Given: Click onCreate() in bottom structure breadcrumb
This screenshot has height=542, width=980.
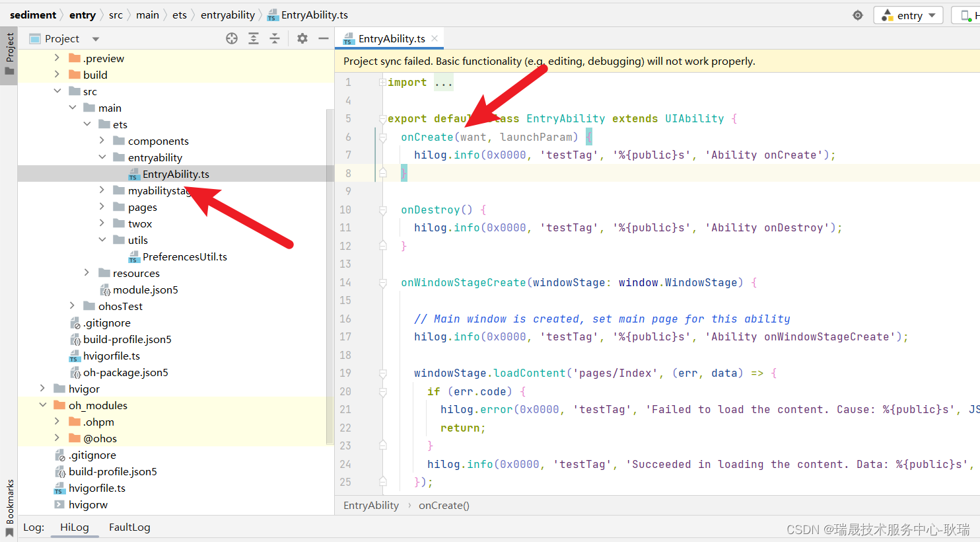Looking at the screenshot, I should [x=444, y=506].
